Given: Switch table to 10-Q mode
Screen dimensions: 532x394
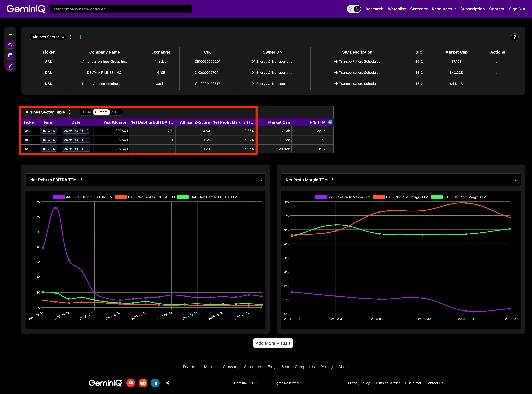Looking at the screenshot, I should tap(87, 112).
